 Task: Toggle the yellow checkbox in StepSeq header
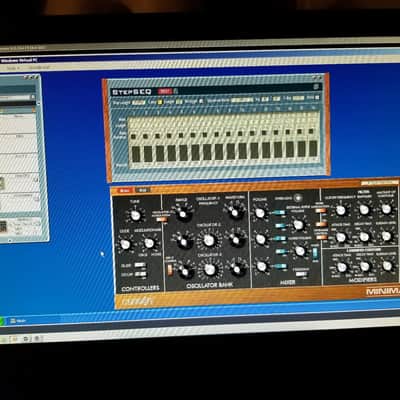click(x=160, y=102)
